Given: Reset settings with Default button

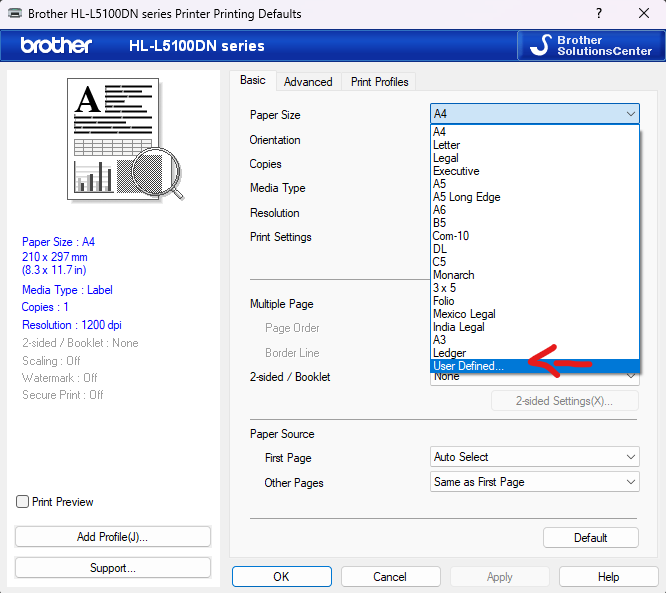Looking at the screenshot, I should point(590,538).
